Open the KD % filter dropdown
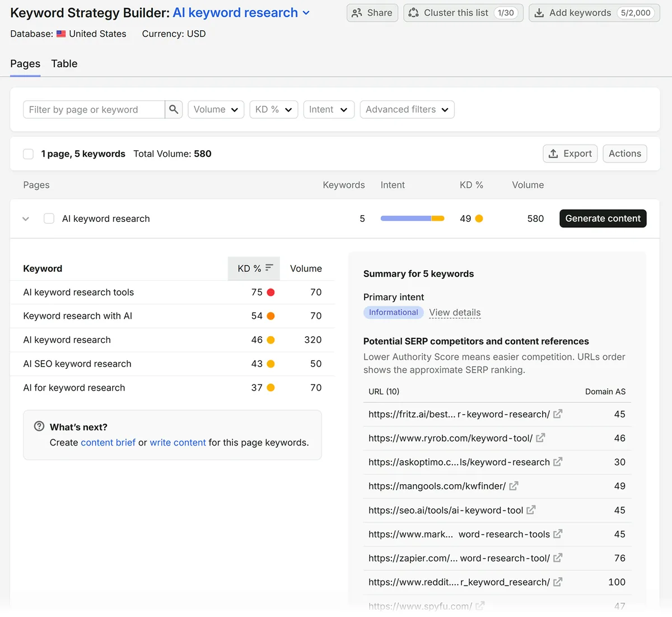 pos(274,109)
